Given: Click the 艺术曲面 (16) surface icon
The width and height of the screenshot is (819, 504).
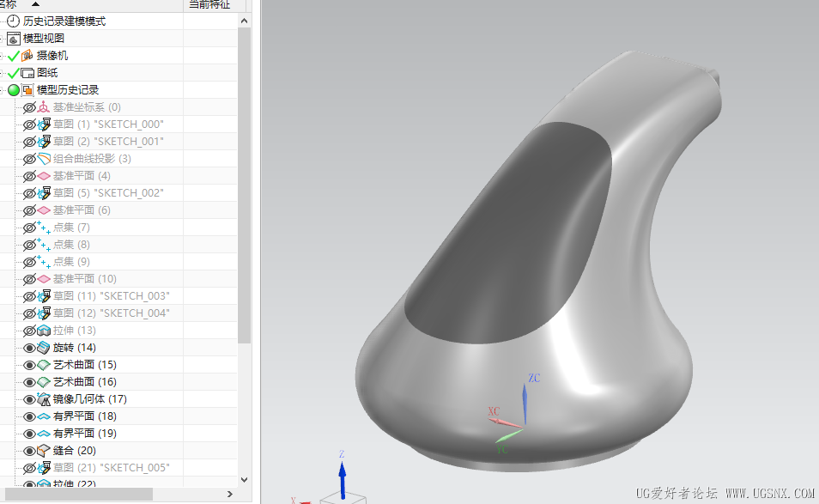Looking at the screenshot, I should click(x=44, y=382).
